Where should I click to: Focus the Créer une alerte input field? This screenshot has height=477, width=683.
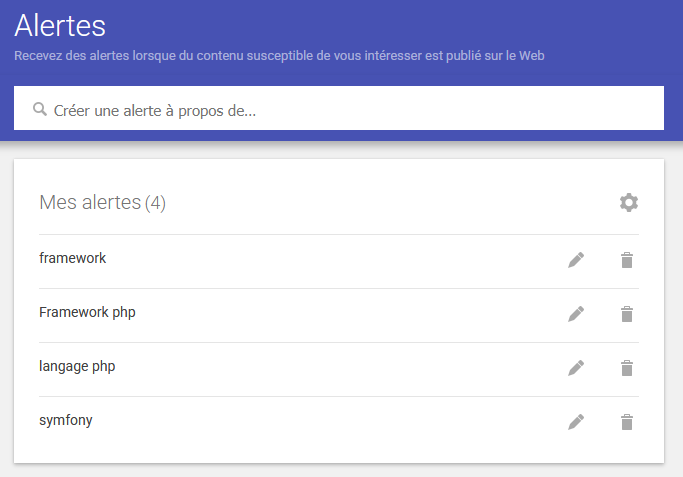coord(339,108)
